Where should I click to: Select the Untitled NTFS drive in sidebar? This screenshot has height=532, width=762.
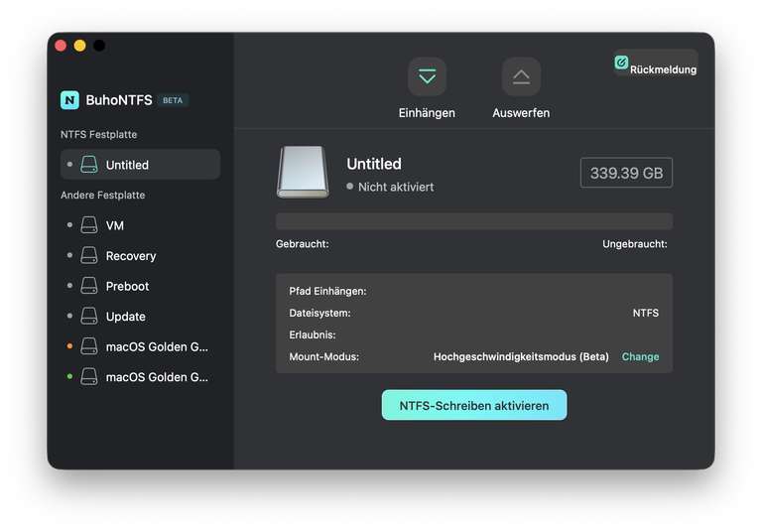point(141,165)
